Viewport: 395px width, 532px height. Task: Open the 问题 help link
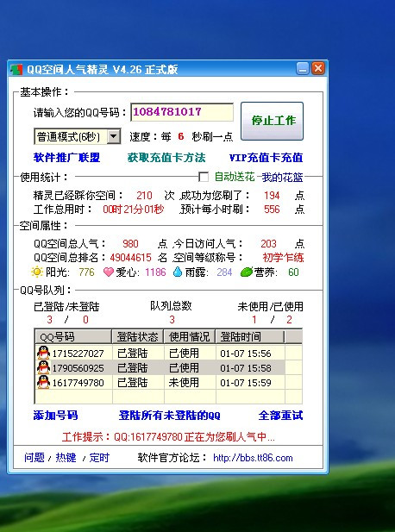(34, 457)
